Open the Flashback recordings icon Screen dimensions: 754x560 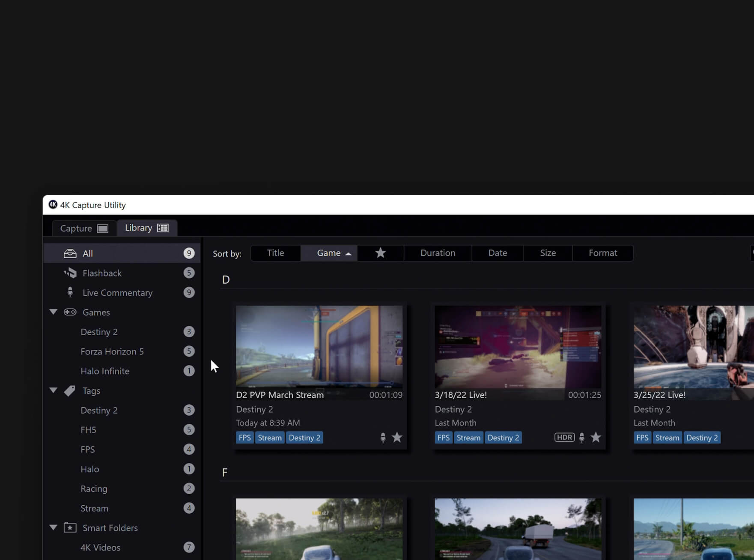pos(70,273)
